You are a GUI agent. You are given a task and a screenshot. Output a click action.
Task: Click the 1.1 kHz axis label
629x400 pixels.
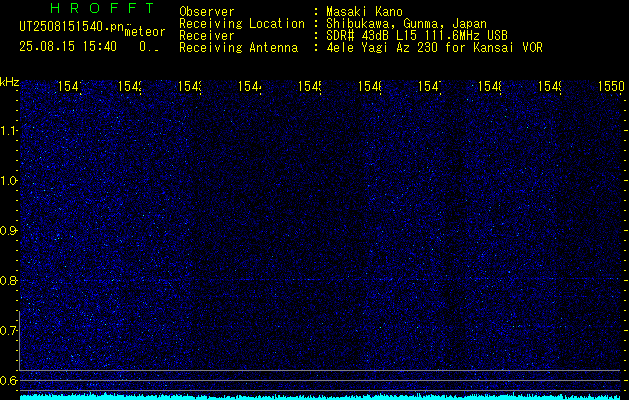[x=9, y=130]
